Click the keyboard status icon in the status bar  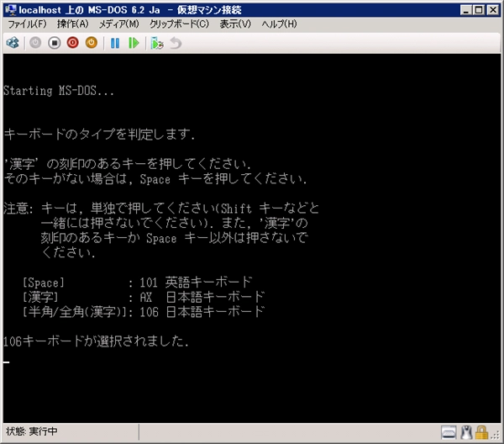point(449,432)
